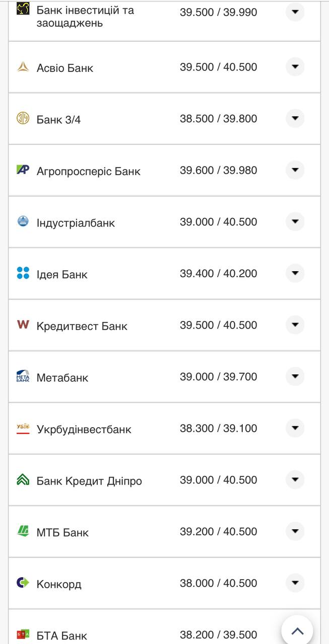Click the Банк 3/4 logo icon
Viewport: 329px width, 644px height.
click(x=22, y=118)
